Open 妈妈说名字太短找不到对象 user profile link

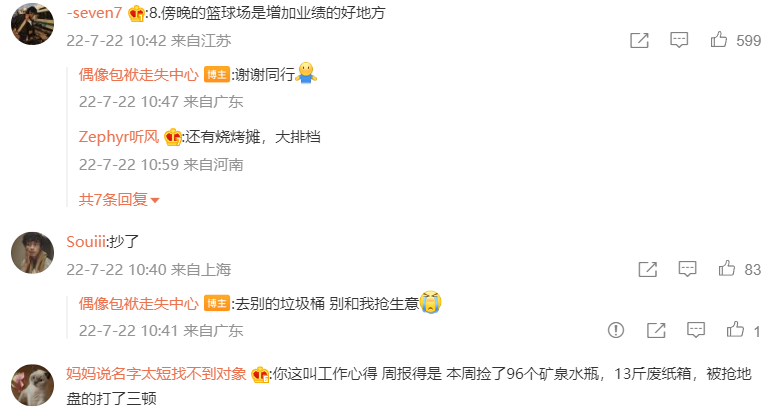click(157, 374)
